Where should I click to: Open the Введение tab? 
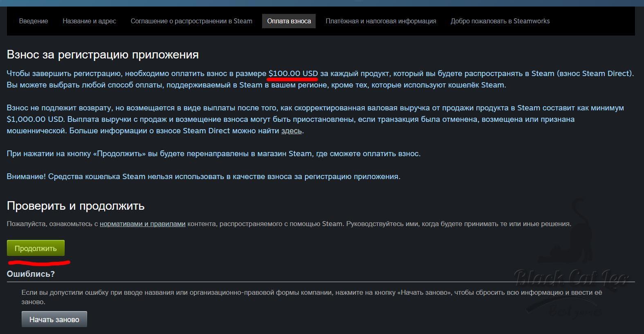(x=34, y=21)
